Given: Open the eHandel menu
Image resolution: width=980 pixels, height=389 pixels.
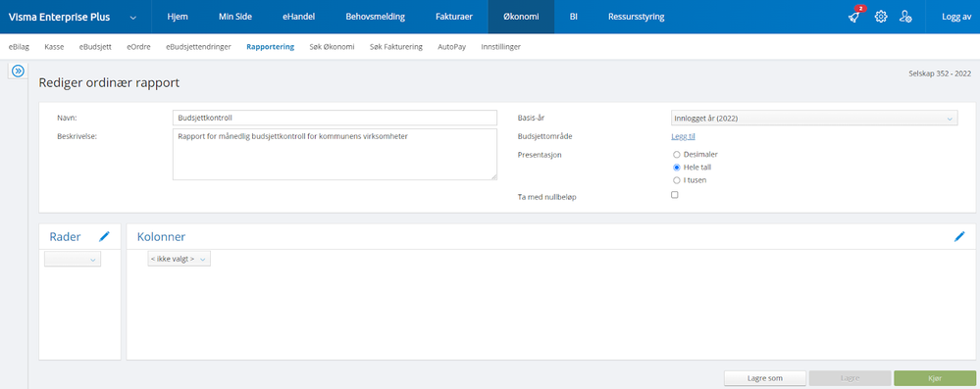Looking at the screenshot, I should [299, 17].
